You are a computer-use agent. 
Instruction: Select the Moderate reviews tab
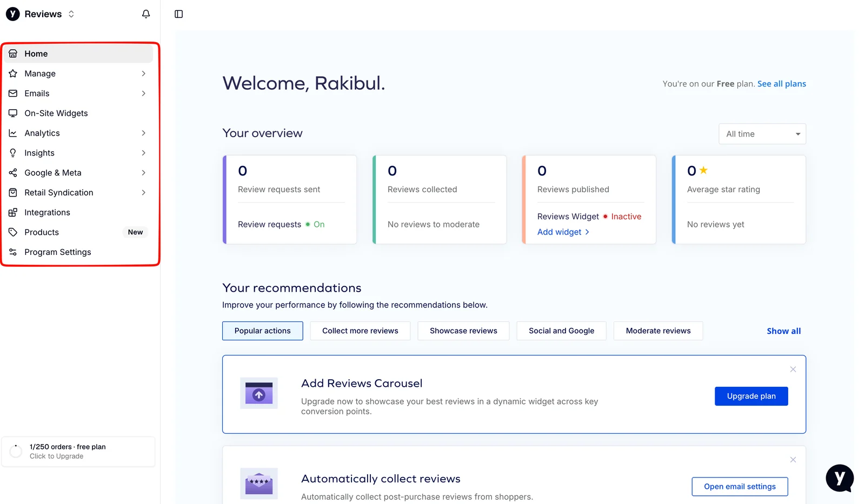658,331
